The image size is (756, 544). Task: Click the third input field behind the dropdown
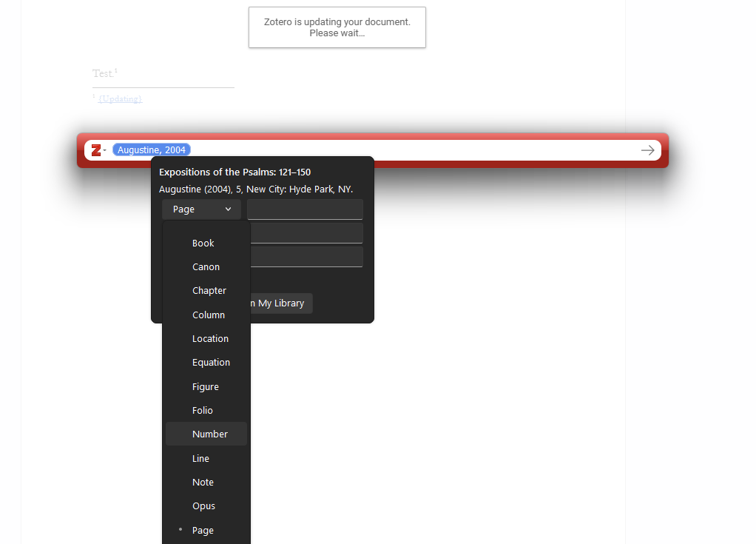[x=307, y=257]
